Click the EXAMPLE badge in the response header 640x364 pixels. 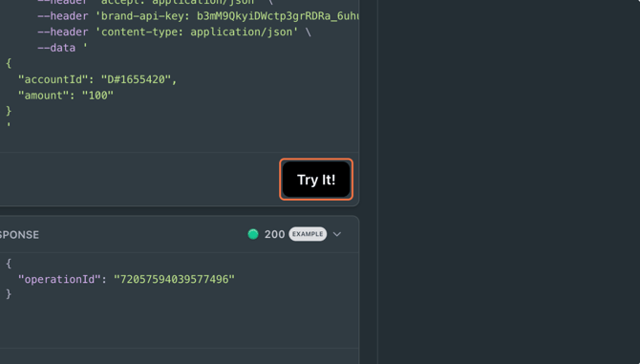click(308, 234)
